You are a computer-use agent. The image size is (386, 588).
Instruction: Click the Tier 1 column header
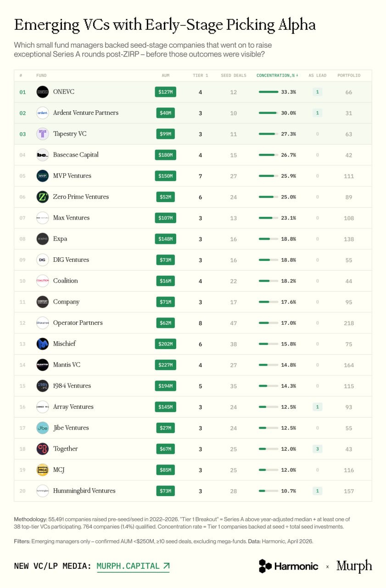pos(200,75)
